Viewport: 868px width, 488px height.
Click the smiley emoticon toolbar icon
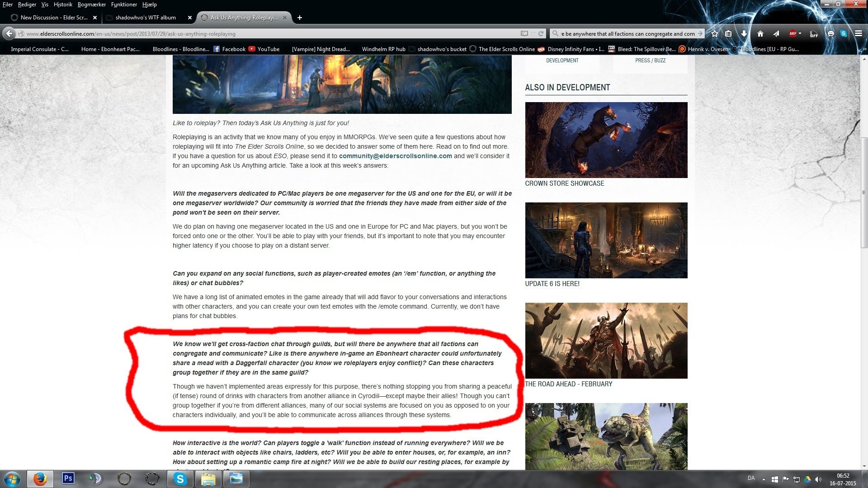tap(830, 33)
